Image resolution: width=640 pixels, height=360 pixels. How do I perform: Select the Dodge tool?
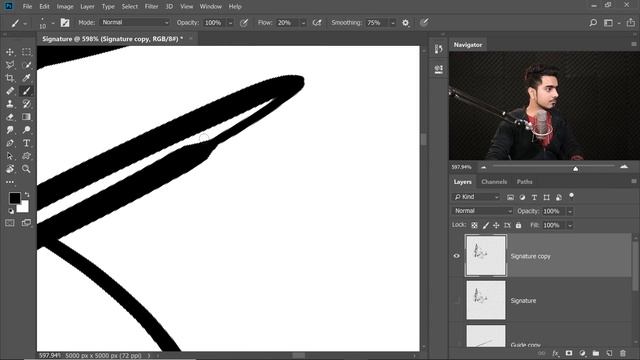pos(27,130)
